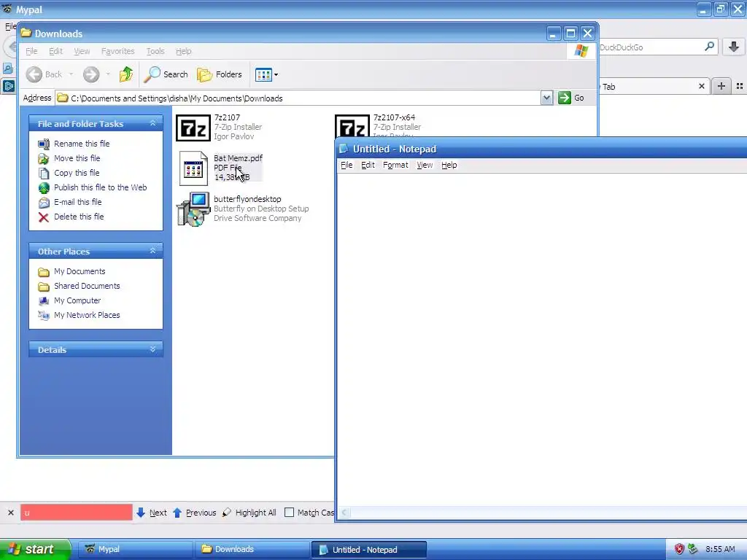Image resolution: width=747 pixels, height=560 pixels.
Task: Open Favorites menu in Downloads window
Action: [x=117, y=51]
